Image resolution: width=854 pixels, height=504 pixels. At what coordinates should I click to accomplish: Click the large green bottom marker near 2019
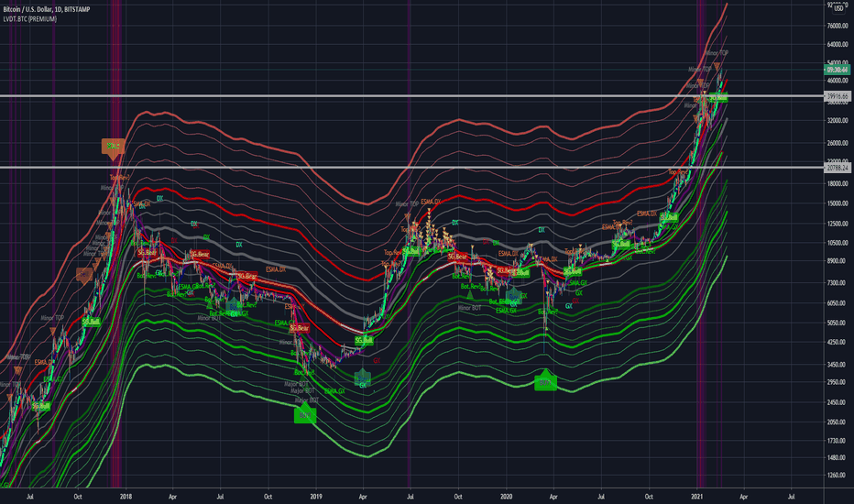[305, 414]
